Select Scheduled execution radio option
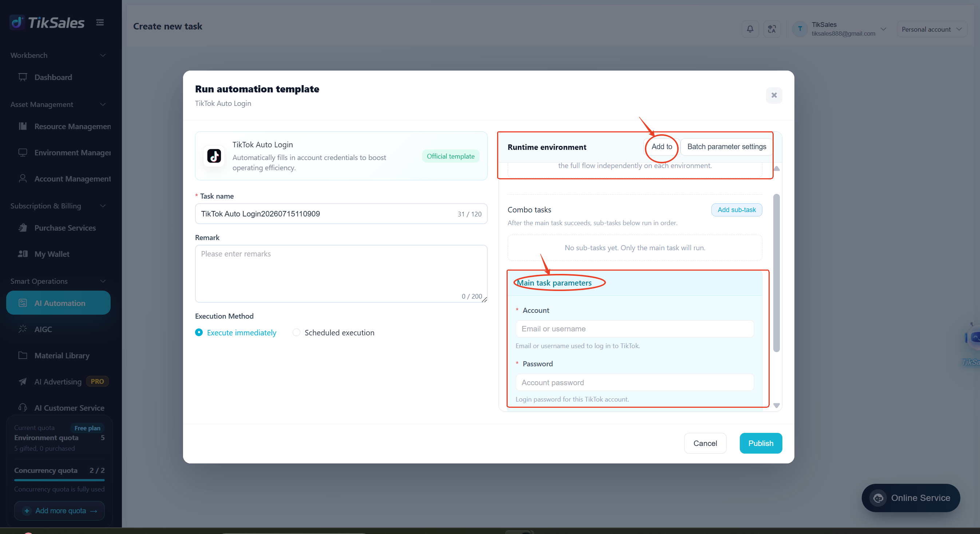 click(x=296, y=332)
